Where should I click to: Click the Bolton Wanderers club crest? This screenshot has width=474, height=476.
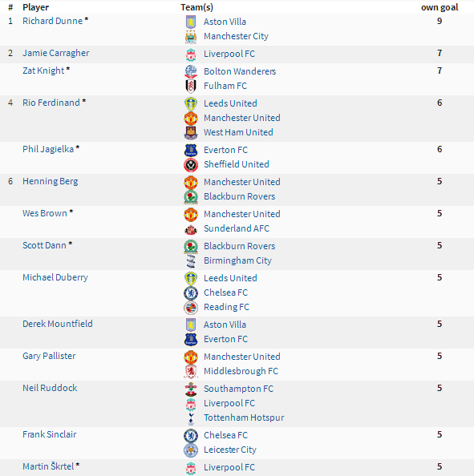click(191, 71)
